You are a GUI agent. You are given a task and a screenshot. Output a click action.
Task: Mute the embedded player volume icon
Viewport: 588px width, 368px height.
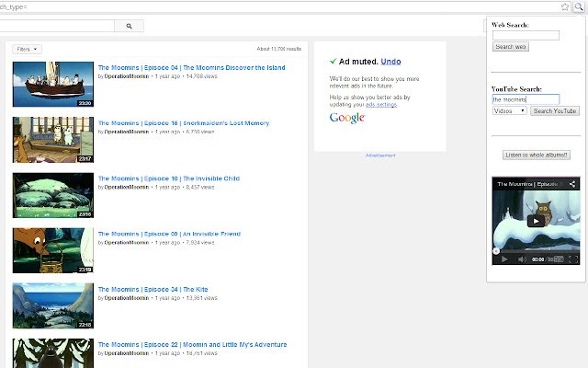click(x=522, y=259)
